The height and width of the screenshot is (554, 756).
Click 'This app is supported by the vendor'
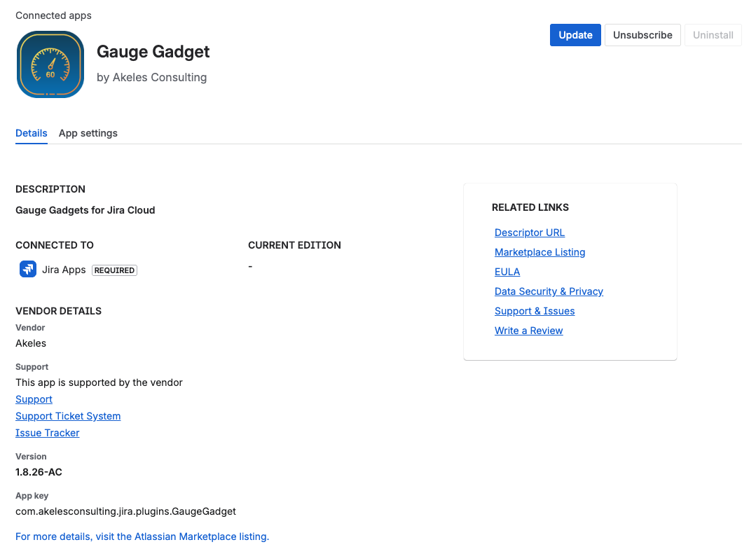point(99,382)
